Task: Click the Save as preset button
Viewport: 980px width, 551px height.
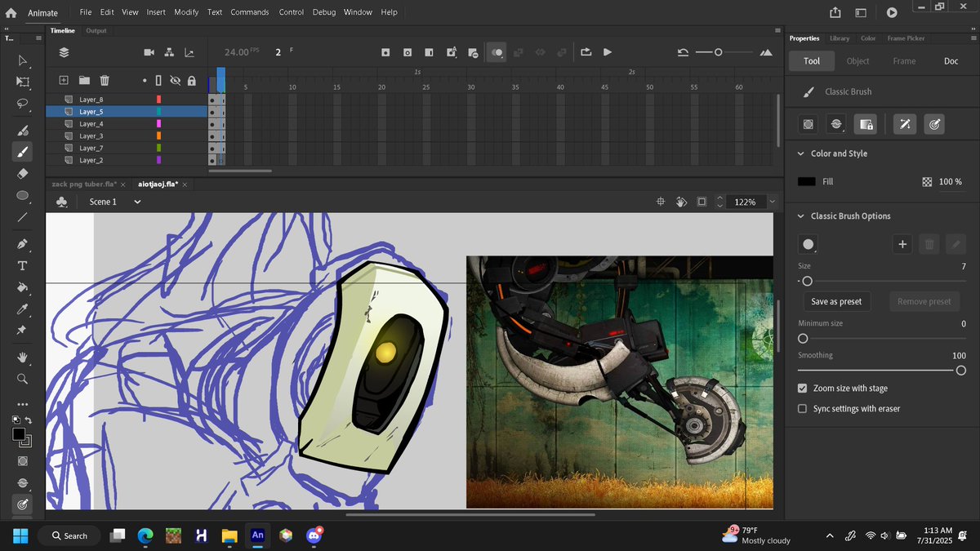Action: point(836,301)
